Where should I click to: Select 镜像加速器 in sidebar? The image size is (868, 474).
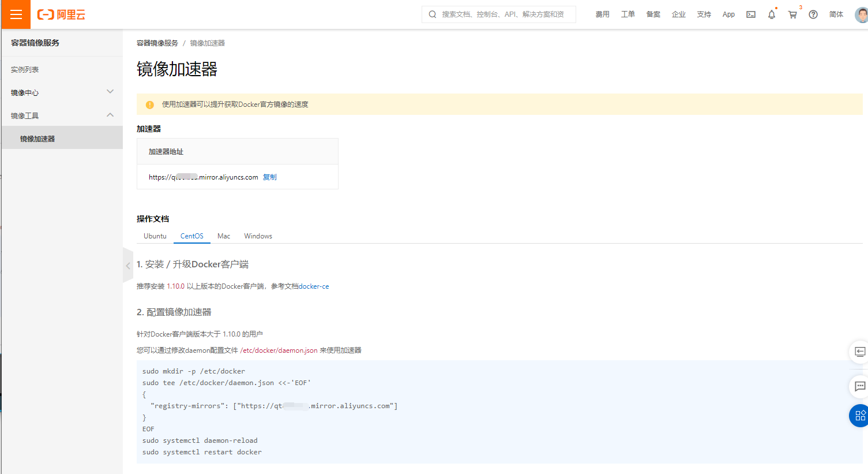[62, 139]
